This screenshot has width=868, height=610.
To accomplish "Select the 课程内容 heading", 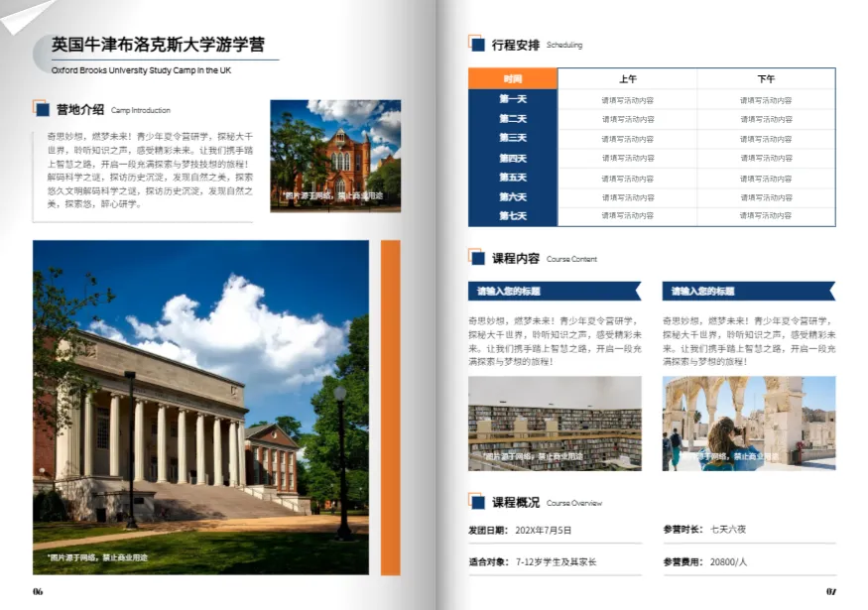I will 516,259.
